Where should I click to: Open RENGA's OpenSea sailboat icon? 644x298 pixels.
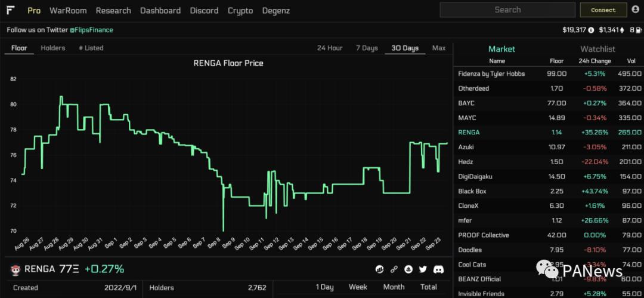point(408,270)
